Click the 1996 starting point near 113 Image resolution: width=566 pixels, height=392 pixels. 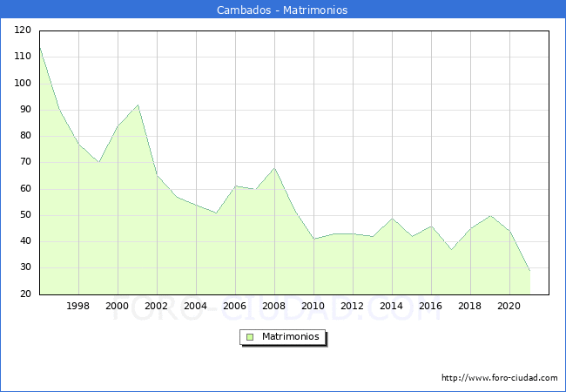(40, 49)
